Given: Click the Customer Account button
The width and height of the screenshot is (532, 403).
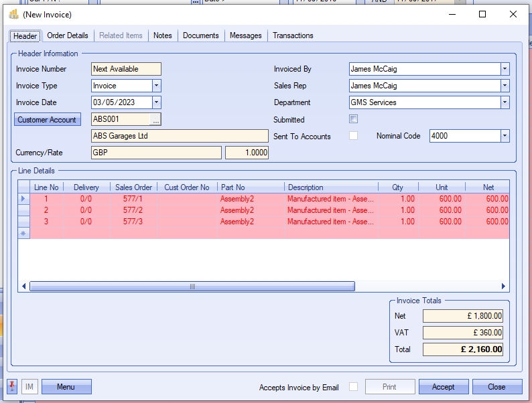Looking at the screenshot, I should click(x=47, y=120).
